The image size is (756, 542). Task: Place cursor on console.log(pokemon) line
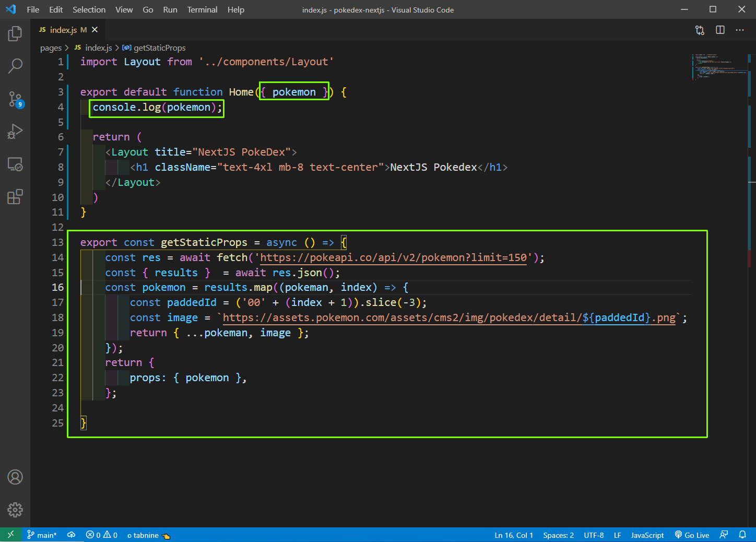pyautogui.click(x=157, y=107)
